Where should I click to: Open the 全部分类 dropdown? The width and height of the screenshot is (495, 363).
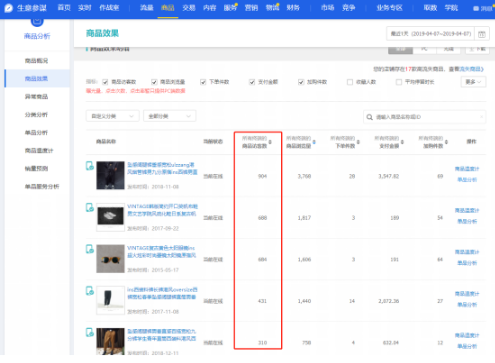(170, 116)
